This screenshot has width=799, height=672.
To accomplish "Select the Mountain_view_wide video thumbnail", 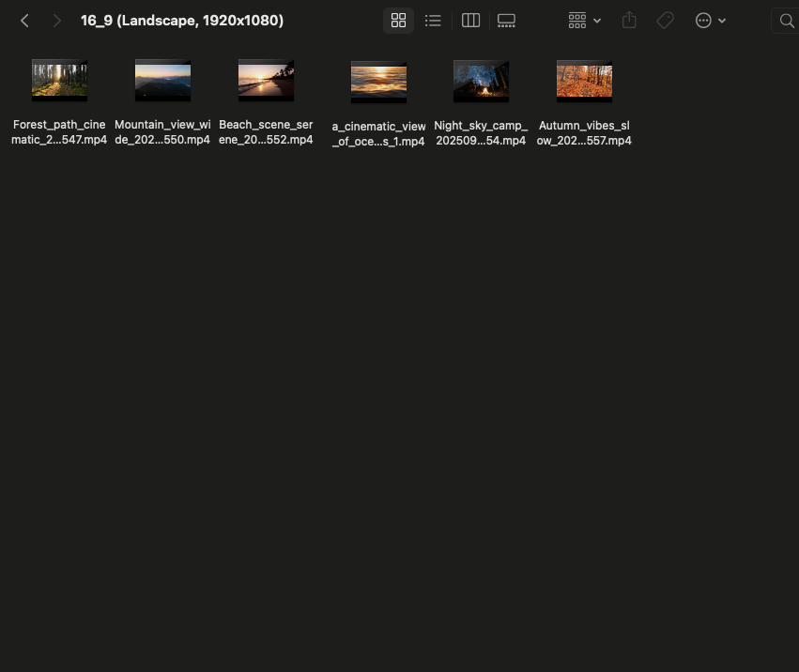I will [162, 81].
